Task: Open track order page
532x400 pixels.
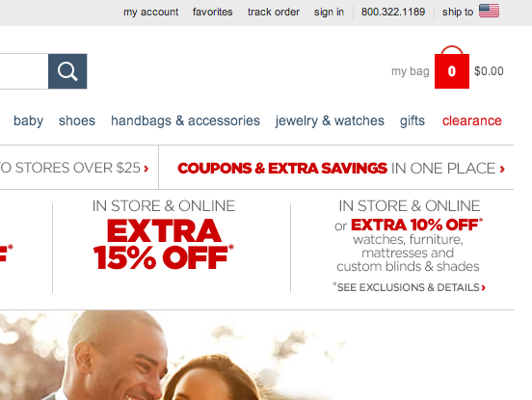Action: [x=274, y=12]
